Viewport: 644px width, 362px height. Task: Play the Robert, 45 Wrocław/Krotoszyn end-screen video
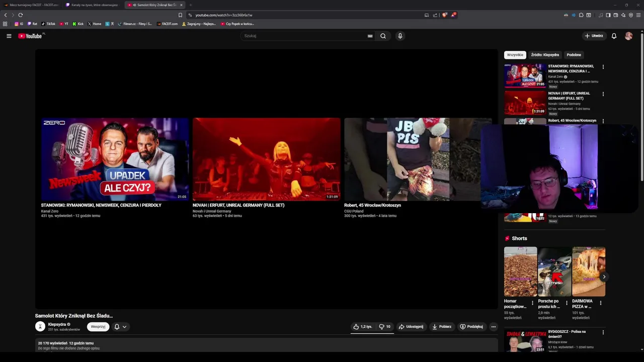[x=418, y=159]
